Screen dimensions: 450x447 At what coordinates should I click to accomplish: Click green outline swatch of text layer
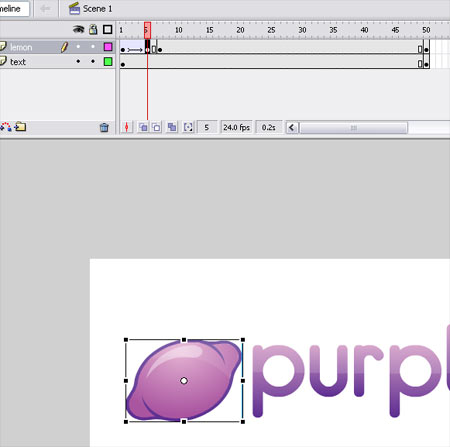click(108, 61)
